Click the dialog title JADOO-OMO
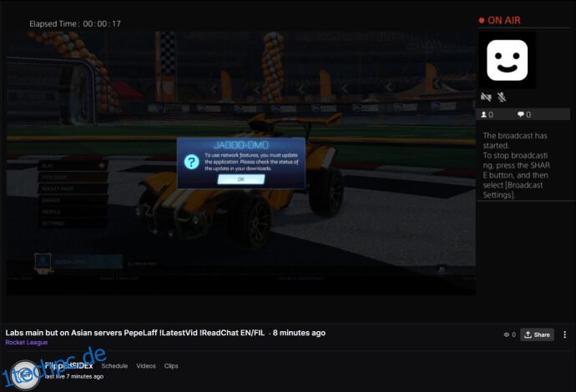This screenshot has width=576, height=392. click(241, 145)
